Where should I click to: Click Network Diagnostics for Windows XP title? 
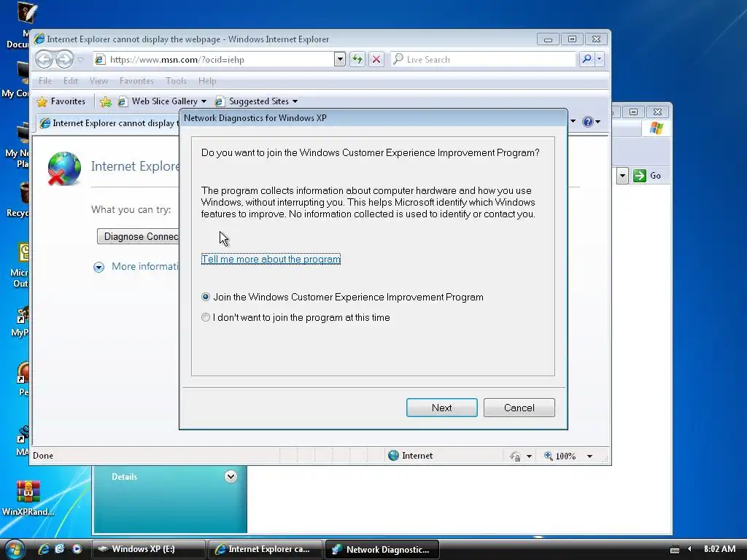[x=255, y=118]
